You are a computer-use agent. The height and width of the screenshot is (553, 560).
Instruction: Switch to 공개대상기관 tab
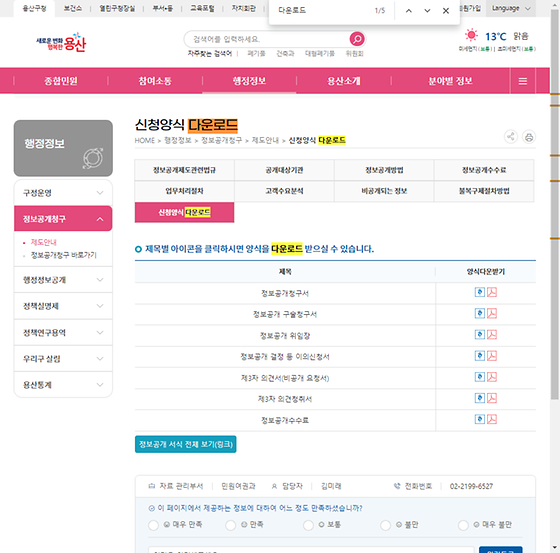pyautogui.click(x=284, y=170)
